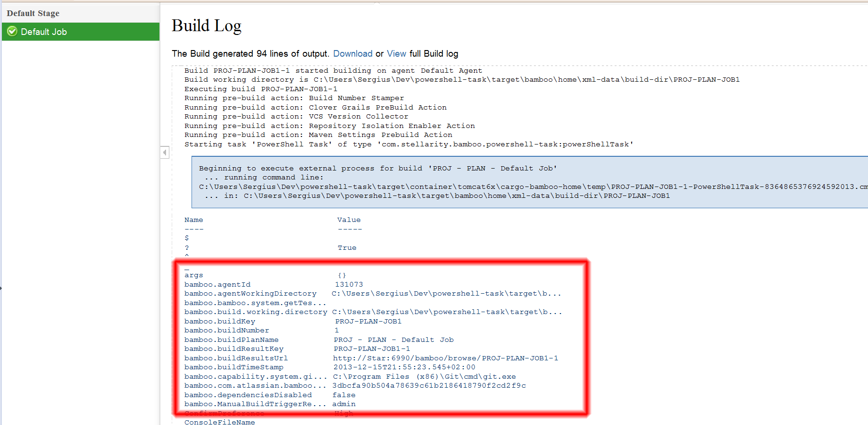Image resolution: width=868 pixels, height=425 pixels.
Task: Click 'Maven Settings Prebuild Action' line
Action: pos(318,135)
